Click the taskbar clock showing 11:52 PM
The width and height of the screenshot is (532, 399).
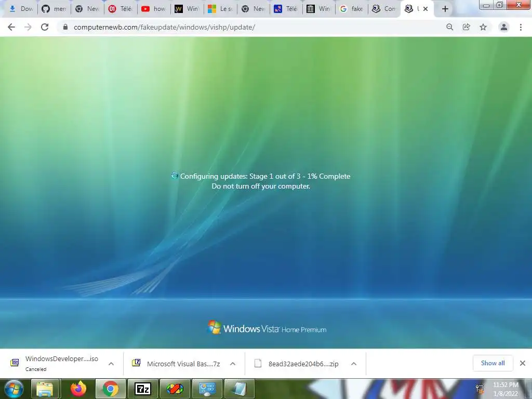506,389
